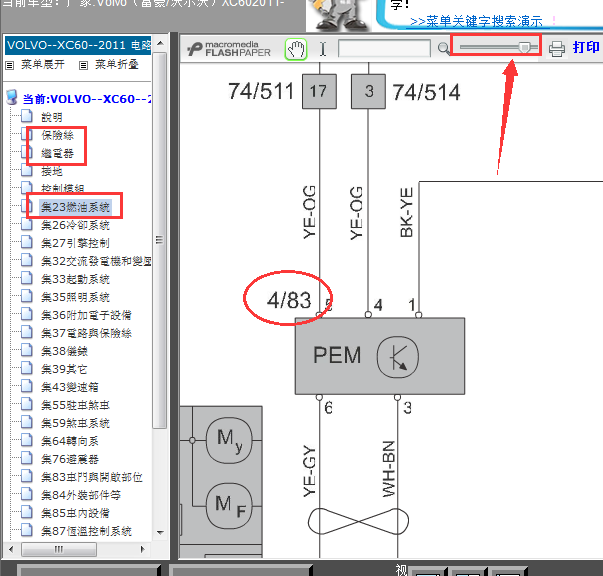Click the PEM module in the diagram
The height and width of the screenshot is (576, 603).
pos(380,356)
